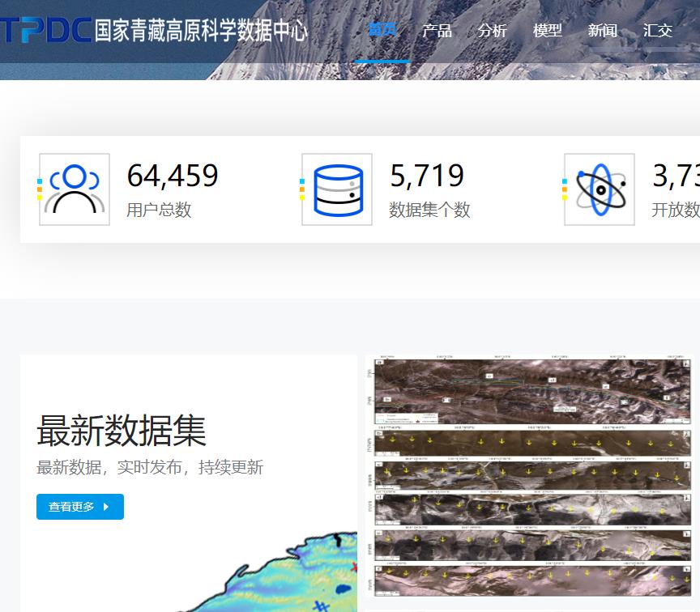Click the 5,719 dataset count statistic
The image size is (700, 612).
tap(427, 176)
